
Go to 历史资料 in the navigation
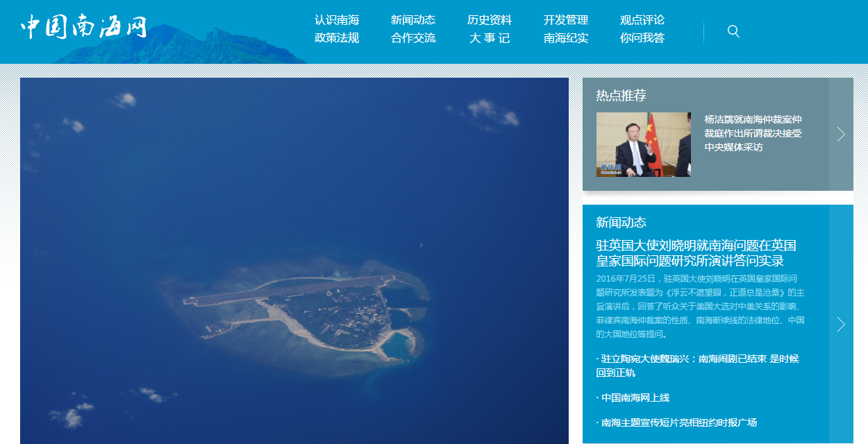490,20
